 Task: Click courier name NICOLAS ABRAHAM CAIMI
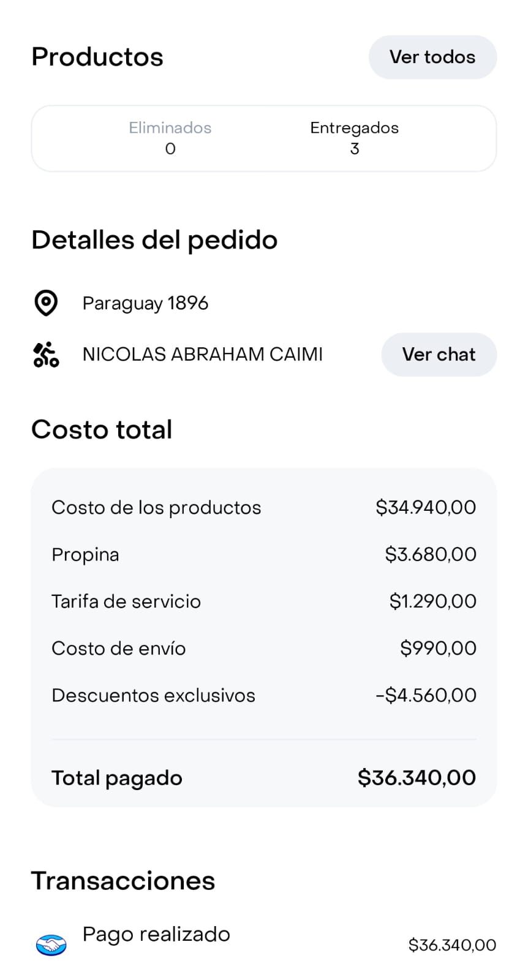[202, 355]
